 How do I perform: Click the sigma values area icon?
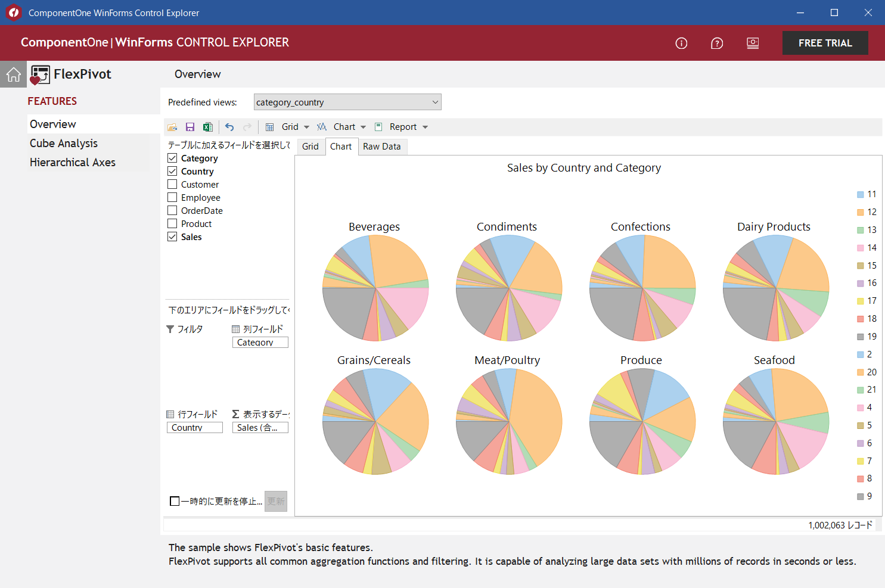tap(236, 414)
